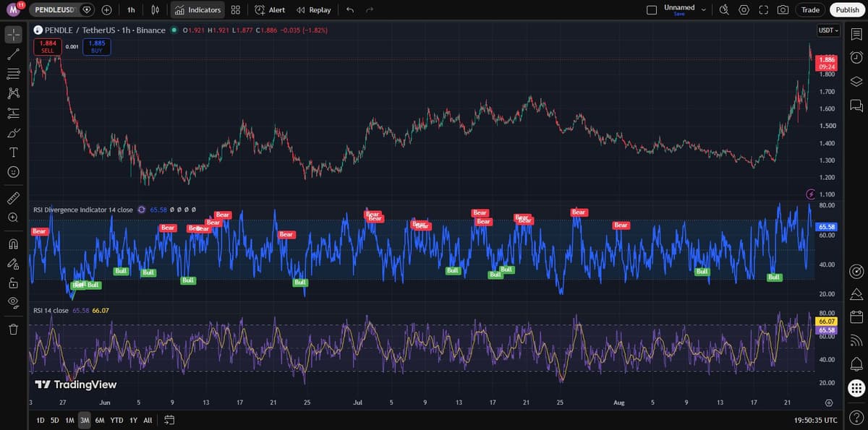The image size is (868, 430).
Task: Open indicator templates grid menu
Action: [236, 10]
